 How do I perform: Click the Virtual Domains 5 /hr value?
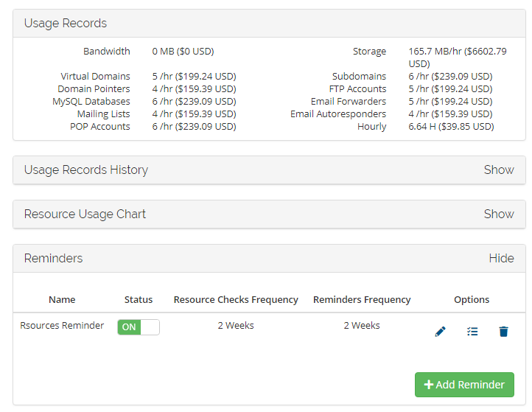(194, 77)
